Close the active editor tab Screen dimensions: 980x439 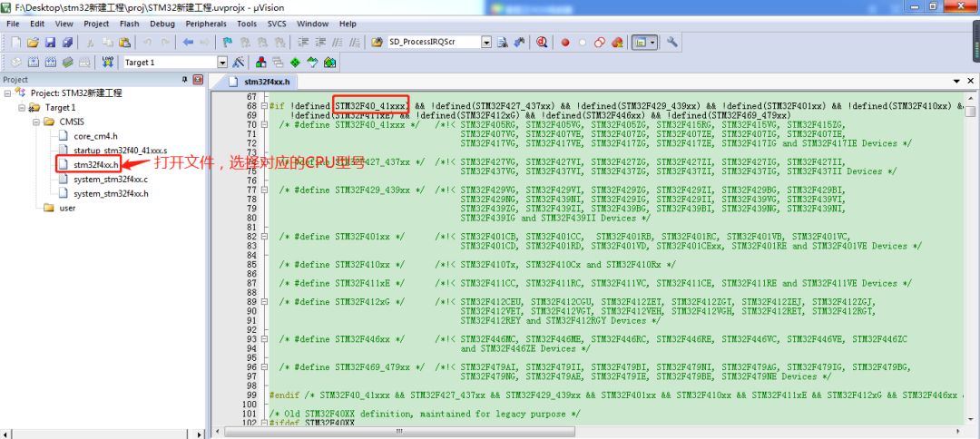pyautogui.click(x=971, y=82)
